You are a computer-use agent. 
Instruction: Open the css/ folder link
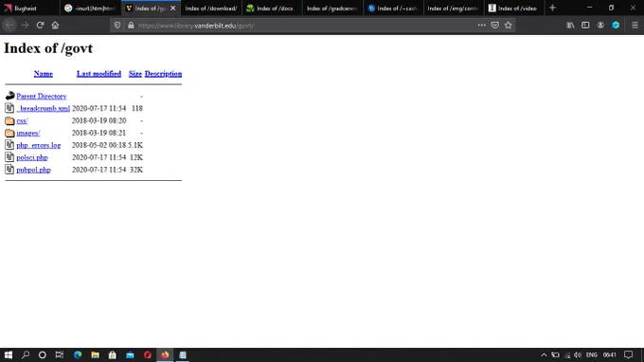pos(22,120)
